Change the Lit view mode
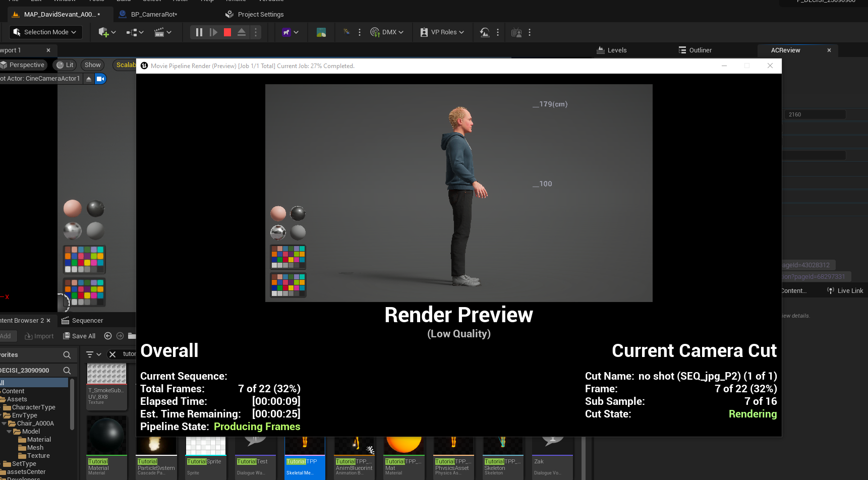868x480 pixels. (65, 65)
